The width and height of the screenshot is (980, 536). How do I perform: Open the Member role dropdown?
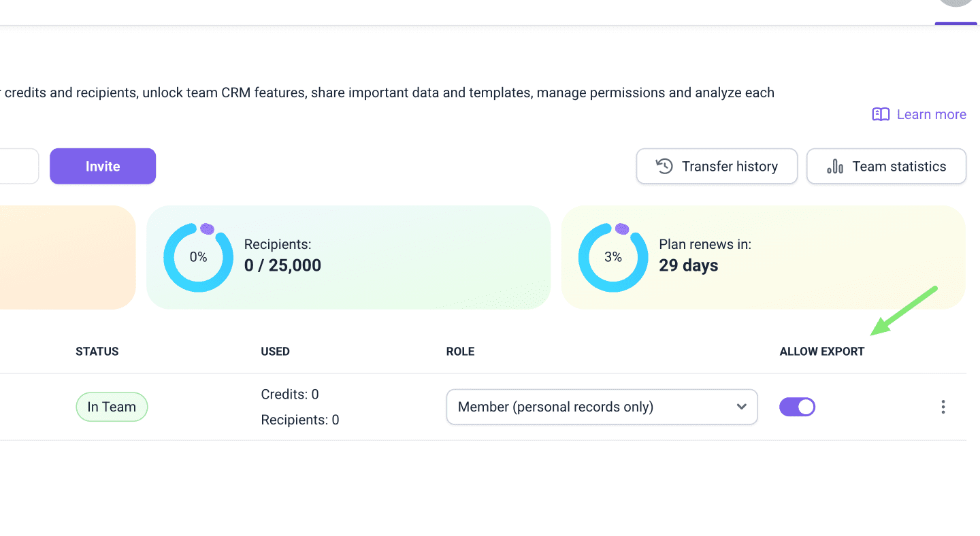pos(601,407)
